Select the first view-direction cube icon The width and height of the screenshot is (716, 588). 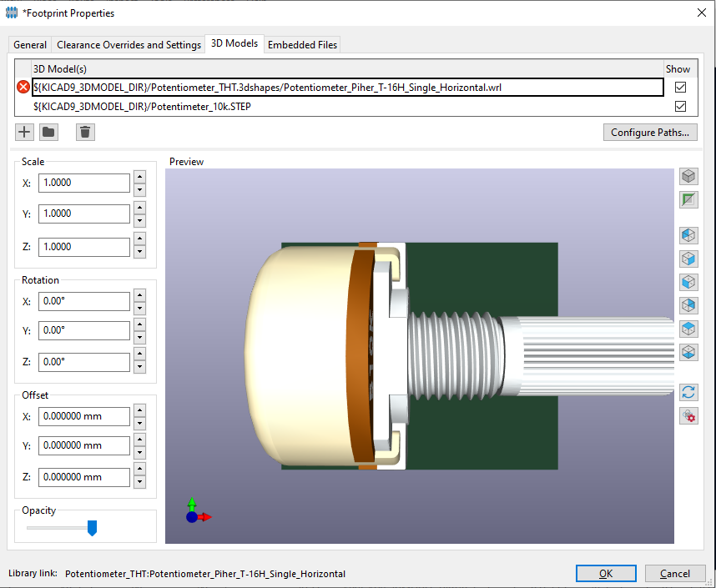[x=688, y=235]
